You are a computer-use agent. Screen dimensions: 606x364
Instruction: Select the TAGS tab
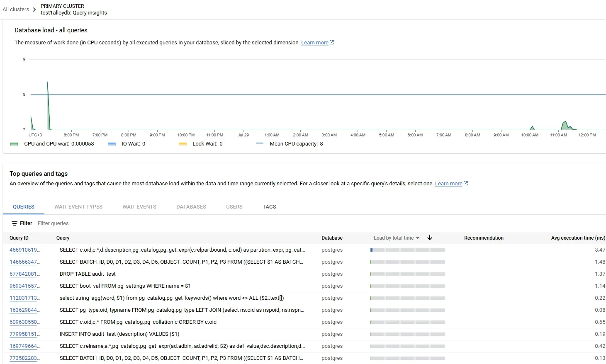269,206
